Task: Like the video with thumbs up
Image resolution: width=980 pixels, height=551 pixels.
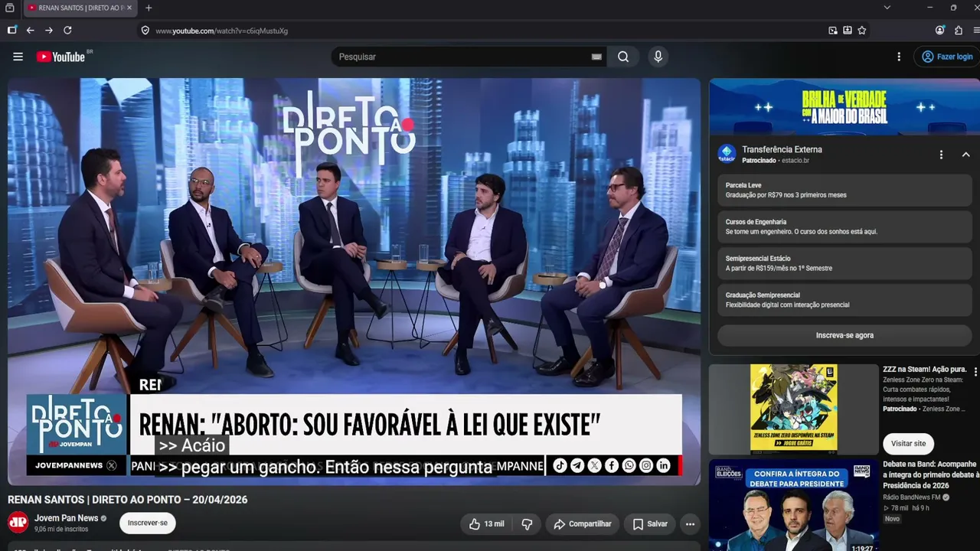Action: coord(486,524)
